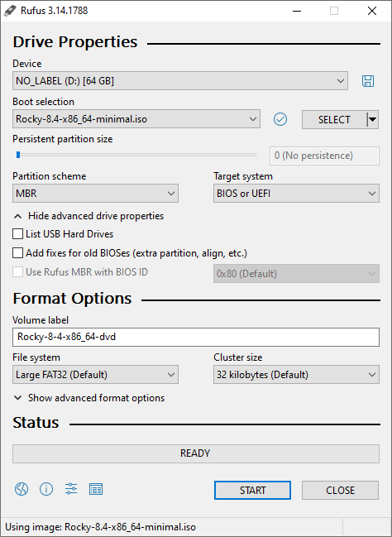Screen dimensions: 392x537
Task: Click the START button
Action: (253, 490)
